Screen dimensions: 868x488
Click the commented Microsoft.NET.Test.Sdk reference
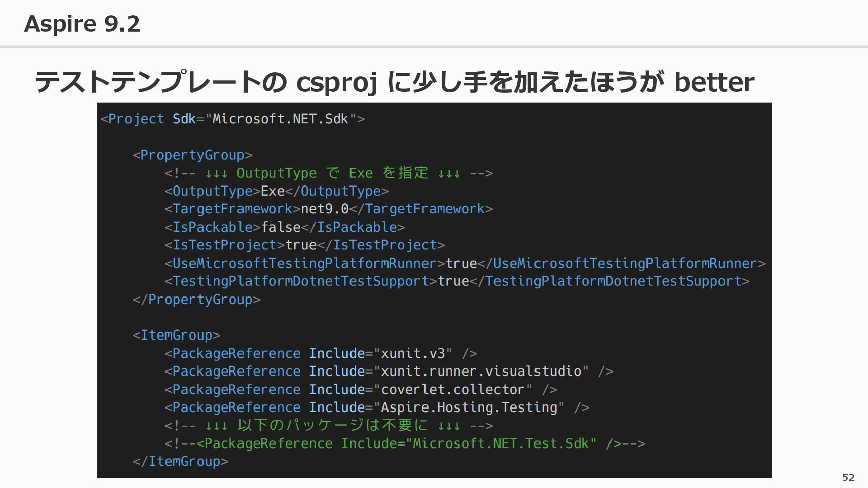point(405,443)
